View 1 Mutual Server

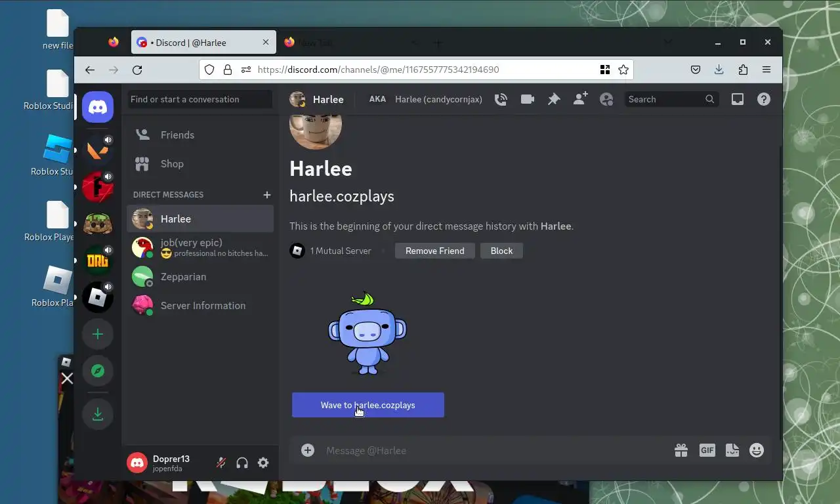[331, 251]
